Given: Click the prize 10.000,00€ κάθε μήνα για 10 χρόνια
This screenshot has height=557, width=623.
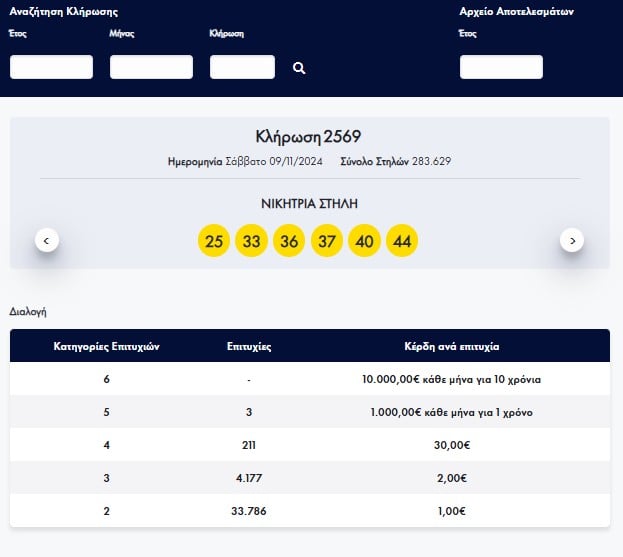Looking at the screenshot, I should (x=451, y=379).
